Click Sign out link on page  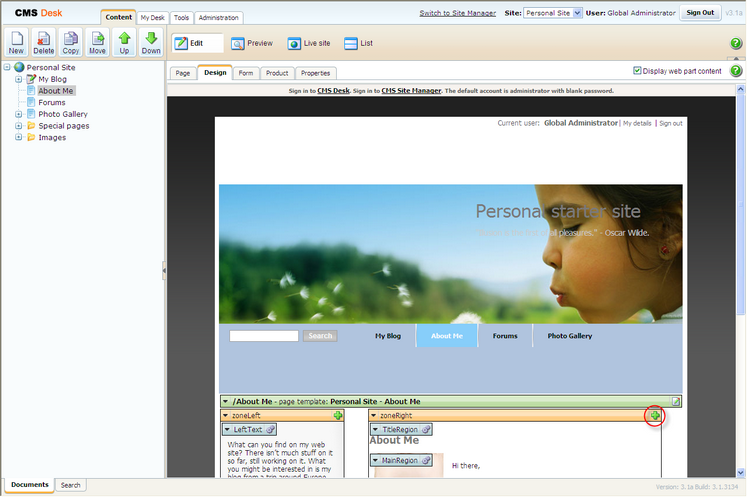point(671,123)
